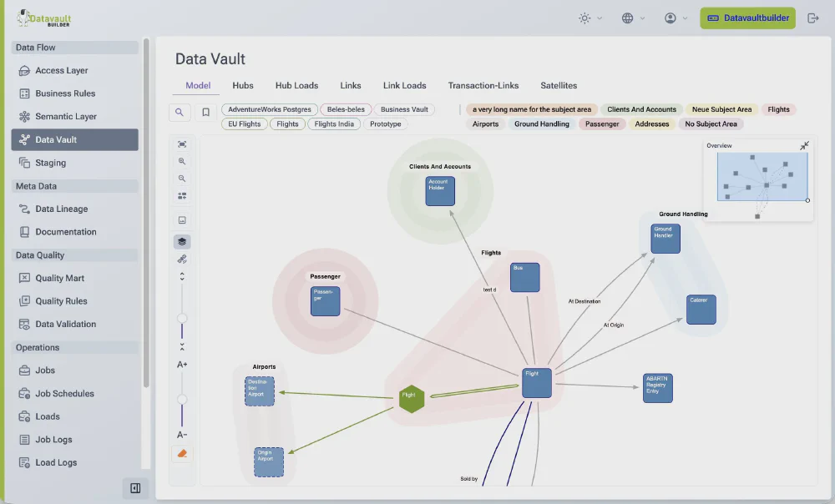Click the bookmark icon beside the search field
Image resolution: width=835 pixels, height=504 pixels.
pyautogui.click(x=204, y=111)
